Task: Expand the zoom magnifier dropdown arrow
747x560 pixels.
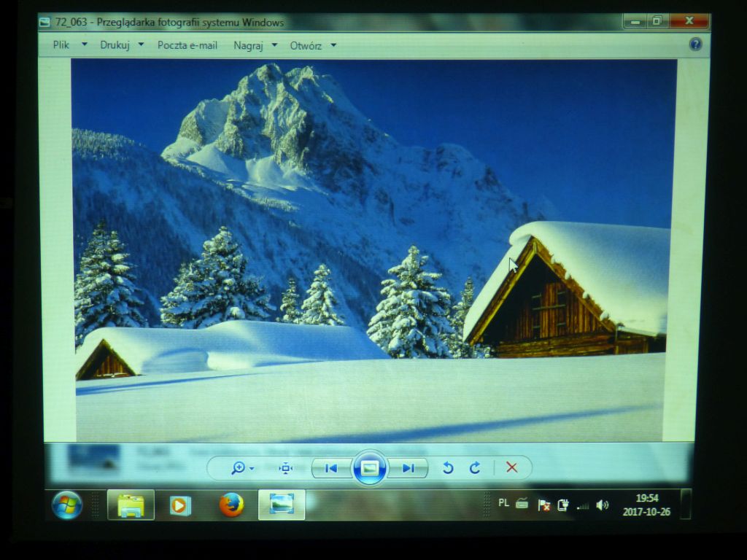Action: (x=252, y=469)
